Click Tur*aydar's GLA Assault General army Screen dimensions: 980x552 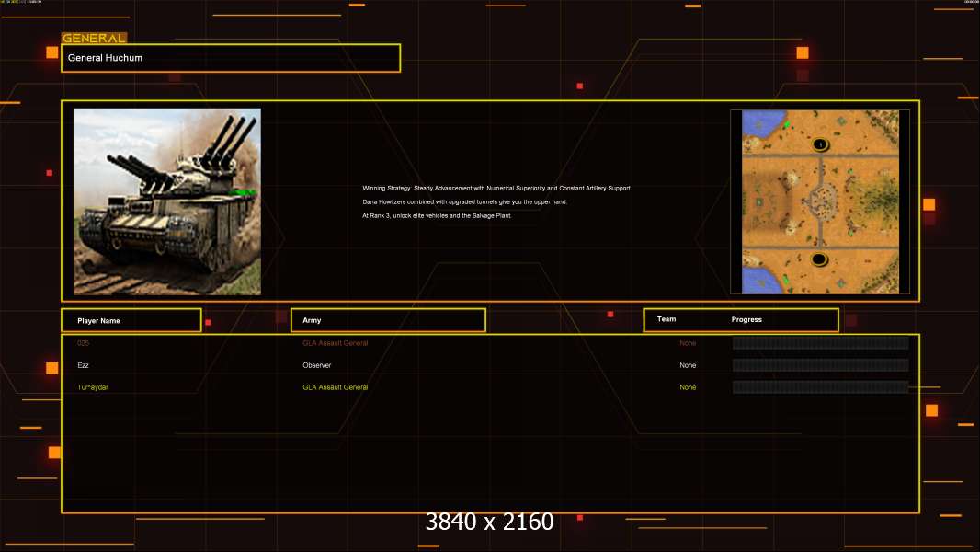335,387
